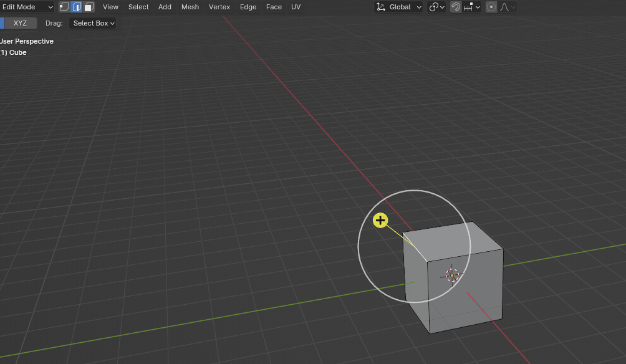
Task: Open the transform pivot point menu
Action: click(437, 7)
